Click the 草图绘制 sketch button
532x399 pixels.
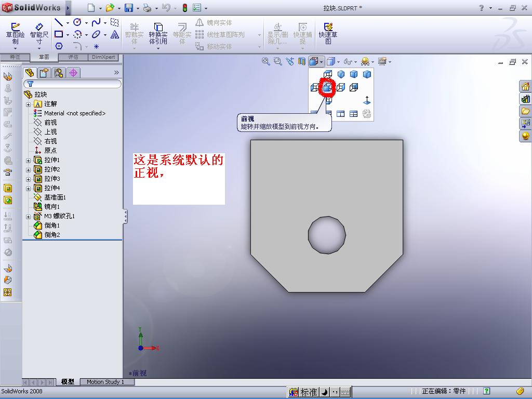15,34
